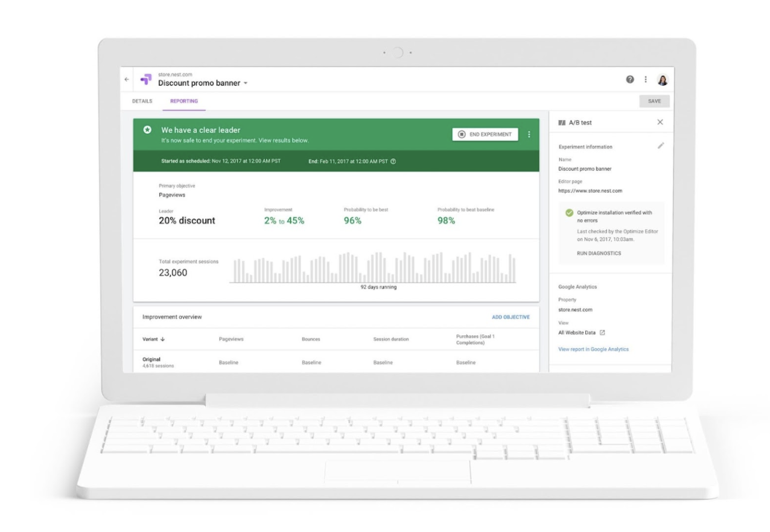Click the 2% to 45% improvement value
The image size is (770, 532).
coord(284,221)
